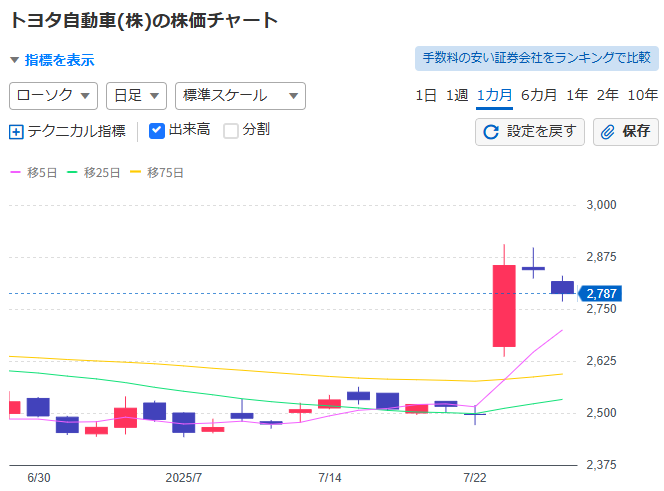Click the green 移25日 legend swatch

coord(72,172)
